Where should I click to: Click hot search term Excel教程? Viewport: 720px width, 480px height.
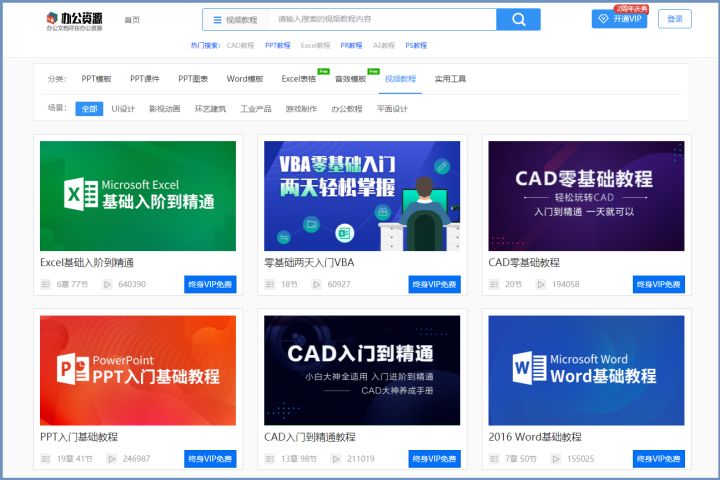tap(315, 45)
